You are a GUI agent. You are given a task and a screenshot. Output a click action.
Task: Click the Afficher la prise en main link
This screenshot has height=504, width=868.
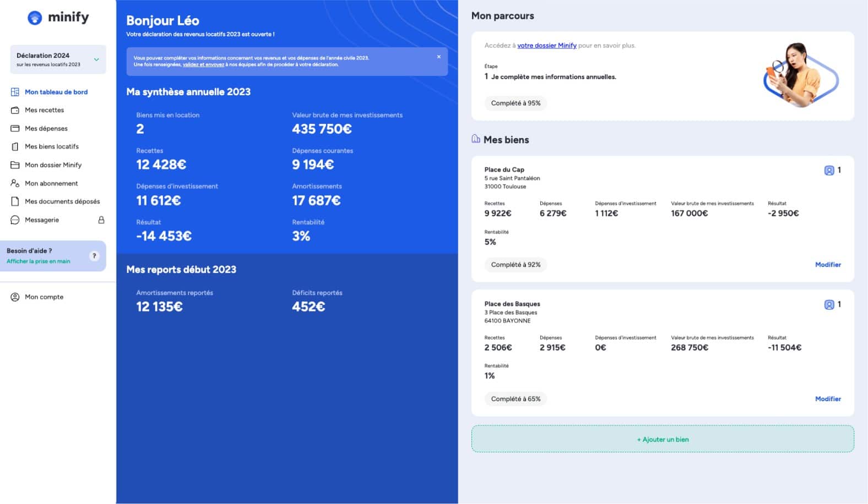pyautogui.click(x=39, y=261)
